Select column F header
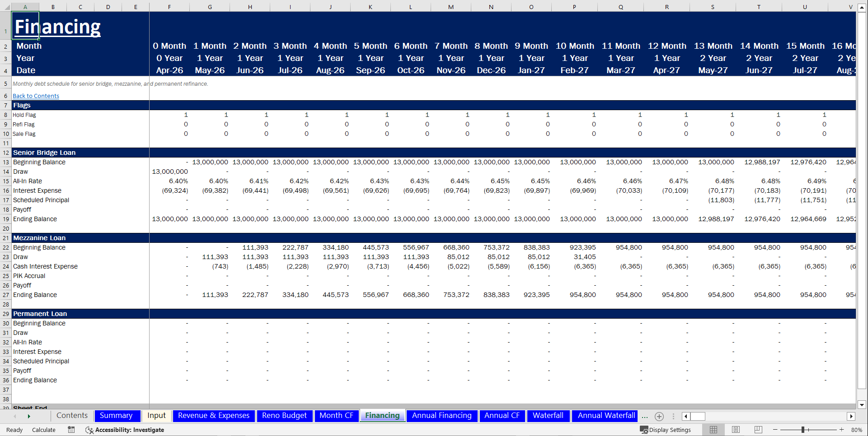 (x=169, y=7)
